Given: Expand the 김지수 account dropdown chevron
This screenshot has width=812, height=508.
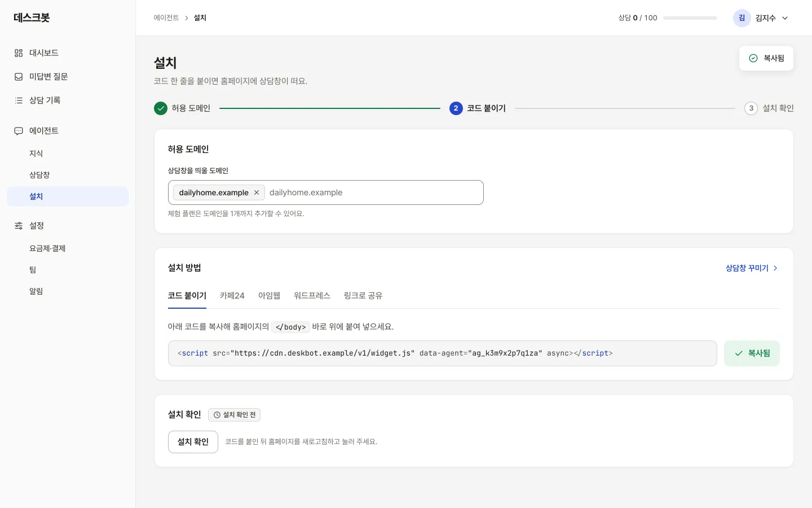Looking at the screenshot, I should coord(785,18).
